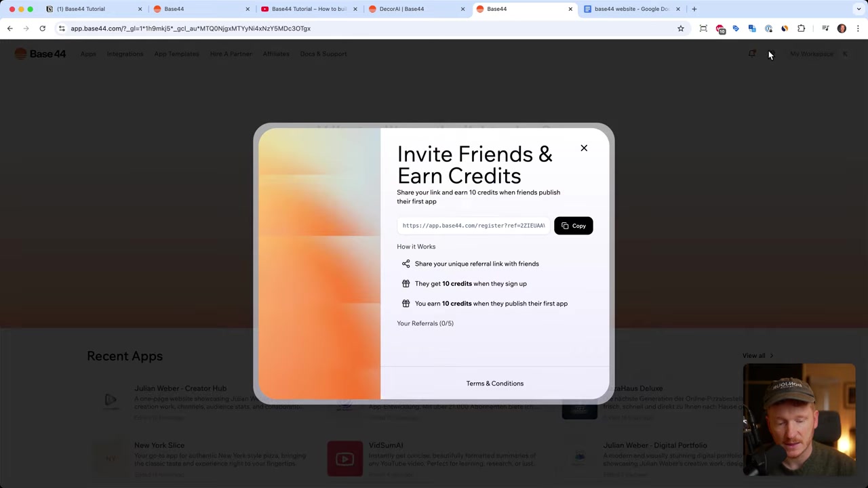Image resolution: width=868 pixels, height=488 pixels.
Task: Open Hire A Partner page
Action: [x=231, y=54]
